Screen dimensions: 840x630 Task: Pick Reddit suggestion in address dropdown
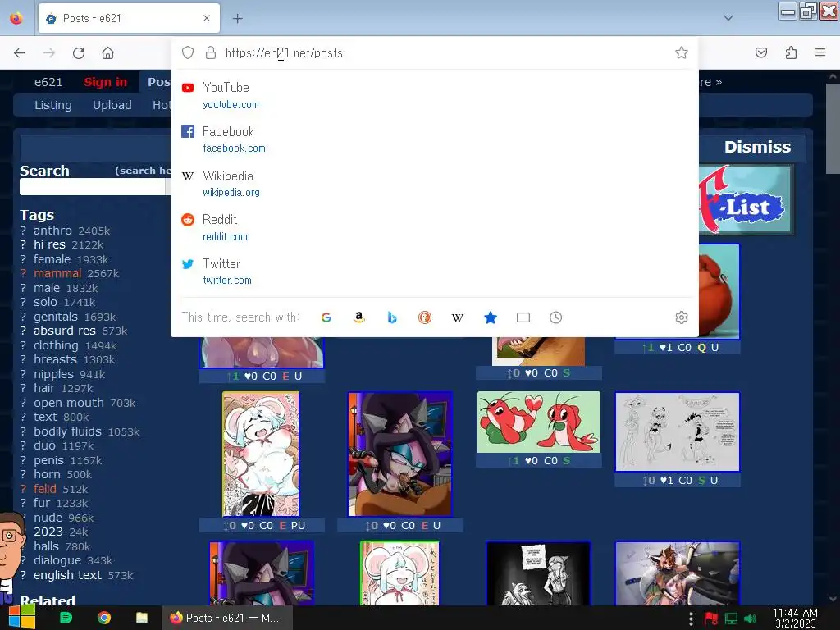coord(435,227)
